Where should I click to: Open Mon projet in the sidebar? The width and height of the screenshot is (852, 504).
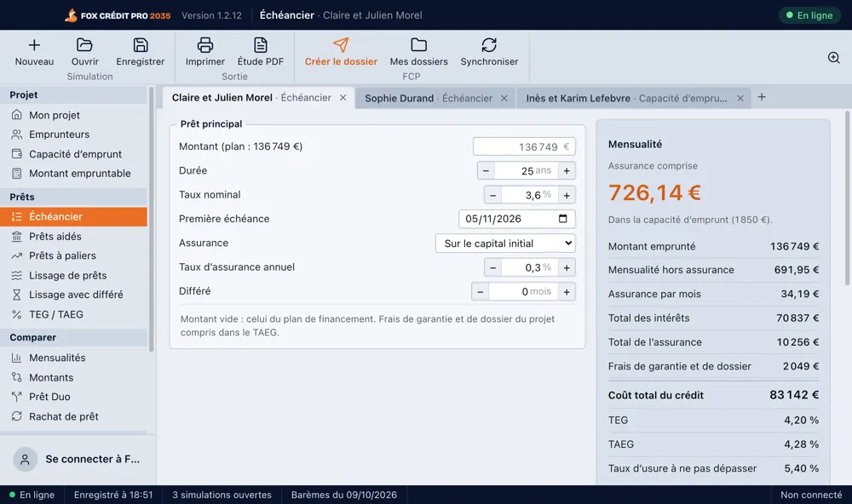(73, 115)
